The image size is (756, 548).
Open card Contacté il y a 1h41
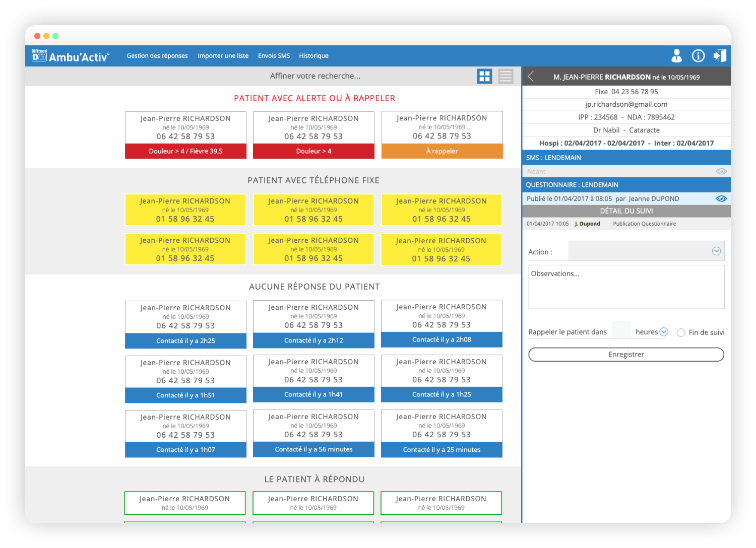pyautogui.click(x=313, y=378)
